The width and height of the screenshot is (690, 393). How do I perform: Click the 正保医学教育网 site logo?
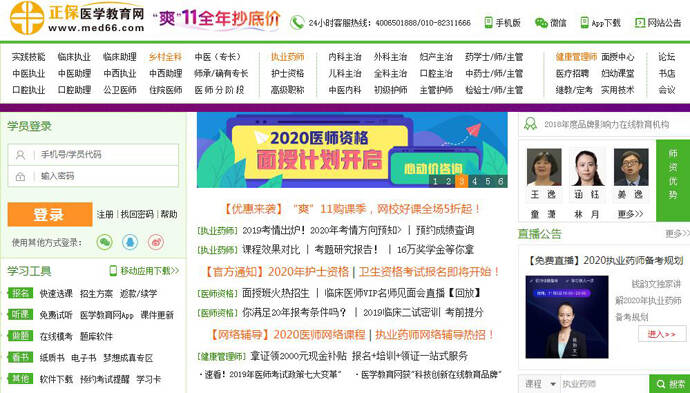[77, 18]
